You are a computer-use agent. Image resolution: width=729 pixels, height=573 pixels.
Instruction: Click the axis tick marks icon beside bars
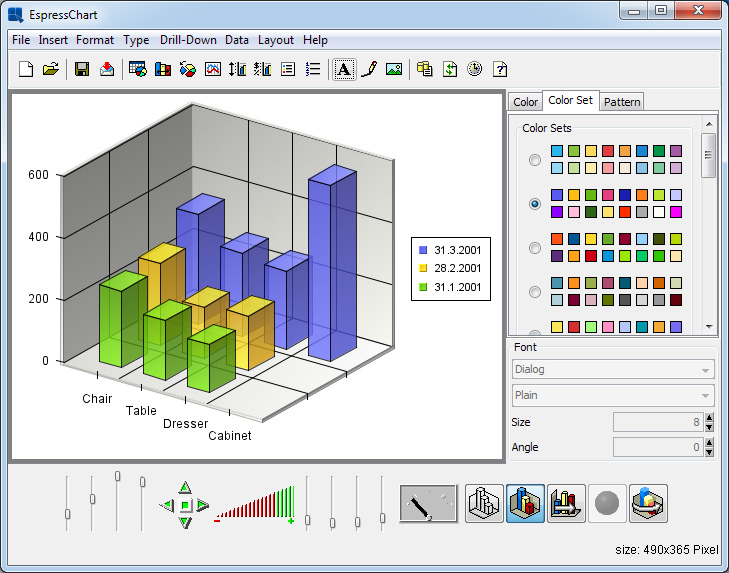coord(263,69)
